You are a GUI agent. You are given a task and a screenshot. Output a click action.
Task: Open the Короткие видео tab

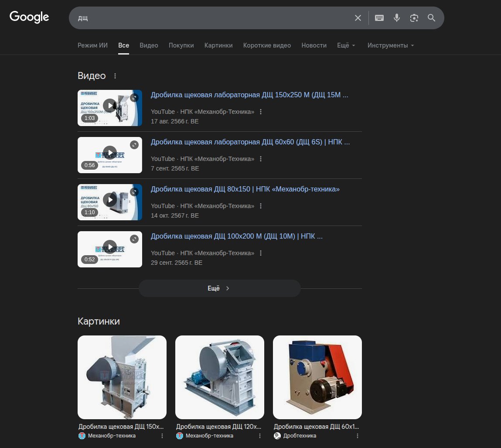click(267, 45)
